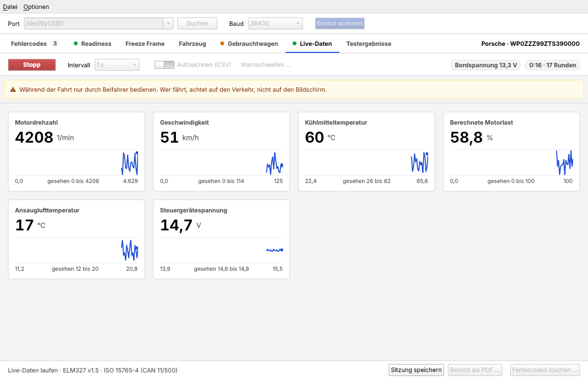The height and width of the screenshot is (379, 588).
Task: Switch to the Freeze Frame tab
Action: [145, 44]
